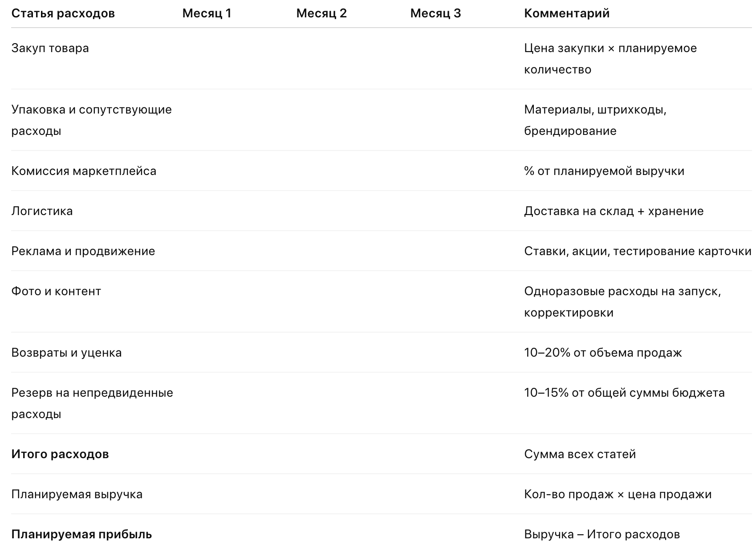The height and width of the screenshot is (553, 756).
Task: Select the 'Месяц 3' column header
Action: click(x=435, y=13)
